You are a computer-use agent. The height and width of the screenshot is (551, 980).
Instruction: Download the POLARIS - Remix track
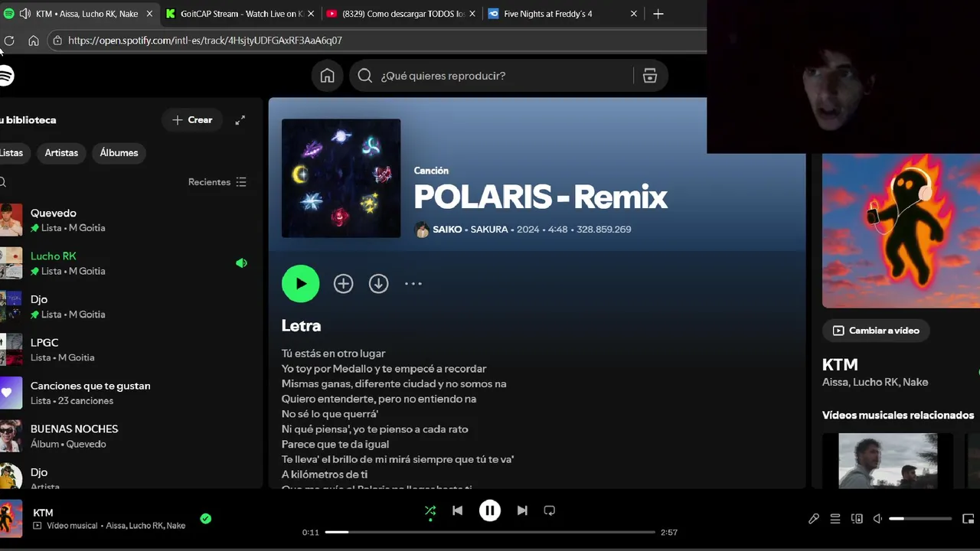tap(378, 284)
